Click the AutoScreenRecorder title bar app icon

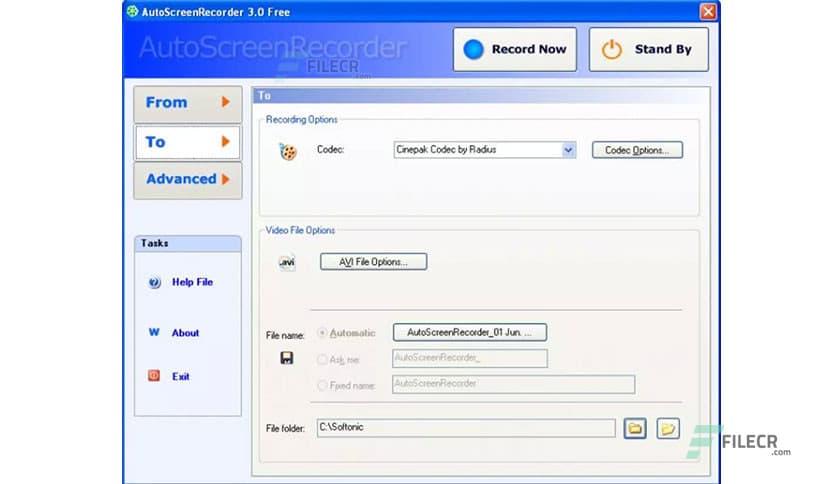132,11
